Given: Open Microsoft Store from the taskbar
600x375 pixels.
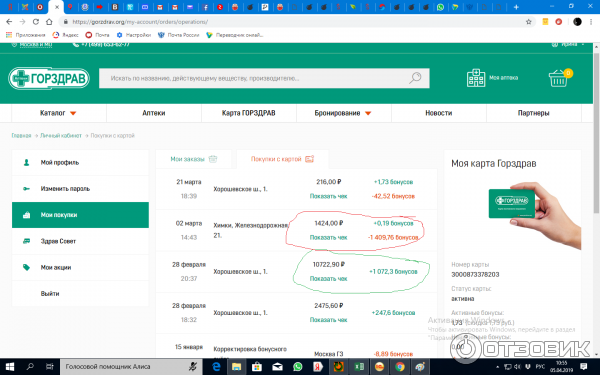Looking at the screenshot, I should click(x=256, y=367).
